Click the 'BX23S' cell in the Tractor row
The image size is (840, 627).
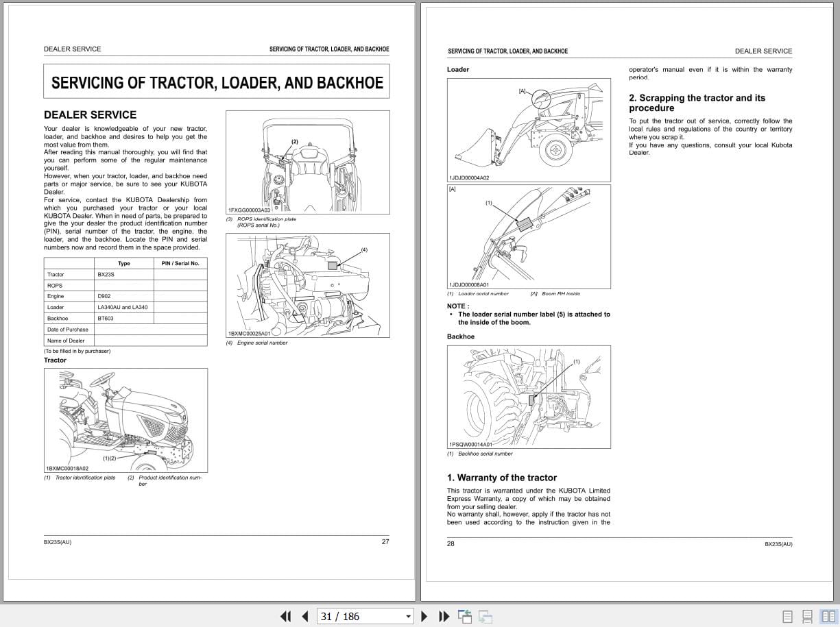pos(124,274)
